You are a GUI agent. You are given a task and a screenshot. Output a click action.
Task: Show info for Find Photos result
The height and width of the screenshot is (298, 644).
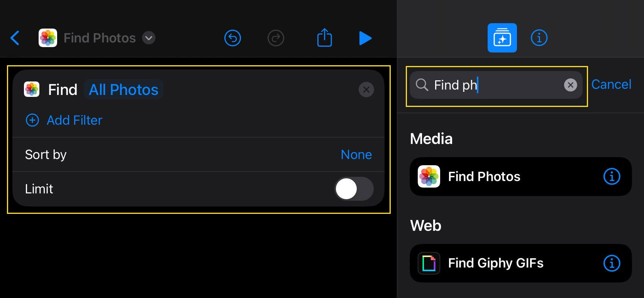(x=612, y=176)
